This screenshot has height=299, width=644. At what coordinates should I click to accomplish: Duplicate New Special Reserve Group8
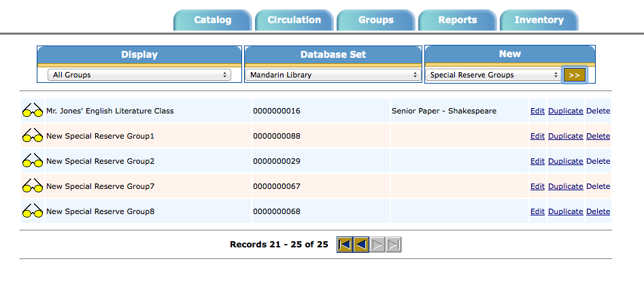566,211
